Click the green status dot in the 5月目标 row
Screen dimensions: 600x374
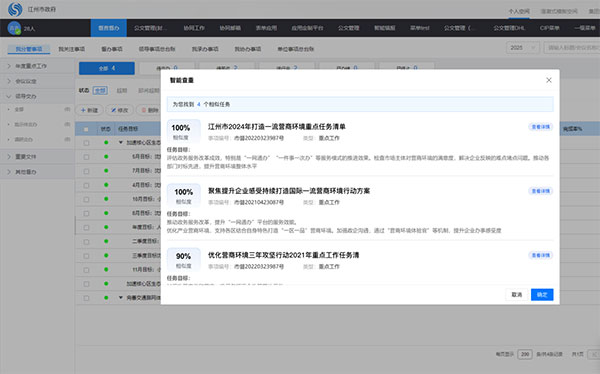106,157
